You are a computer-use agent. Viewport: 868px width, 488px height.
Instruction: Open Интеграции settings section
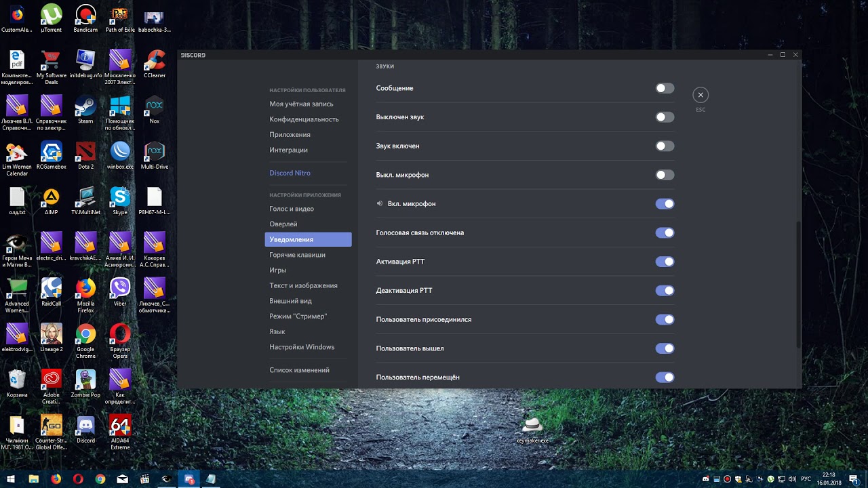(308, 150)
